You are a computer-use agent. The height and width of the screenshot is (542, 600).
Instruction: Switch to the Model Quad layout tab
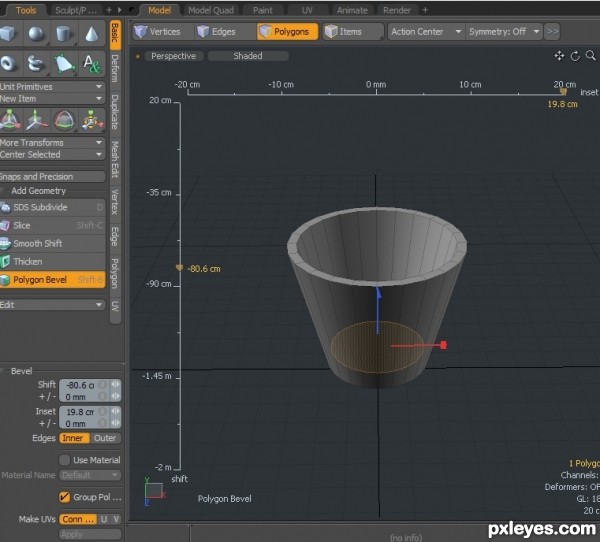click(x=211, y=10)
